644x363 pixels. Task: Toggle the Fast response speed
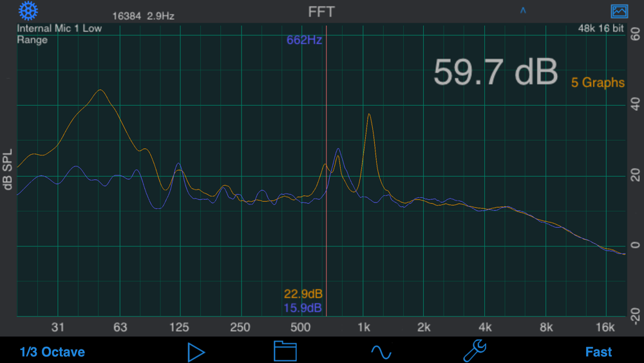(x=598, y=352)
